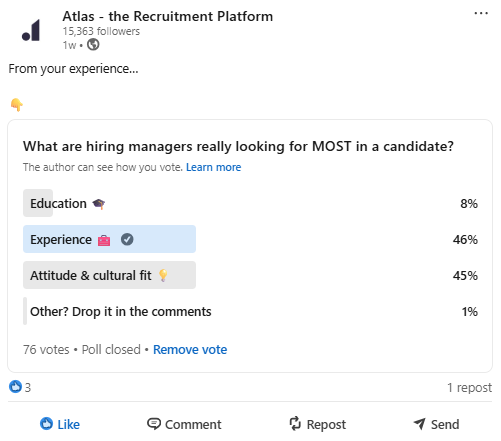Click Remove vote link
The width and height of the screenshot is (501, 441).
tap(190, 350)
